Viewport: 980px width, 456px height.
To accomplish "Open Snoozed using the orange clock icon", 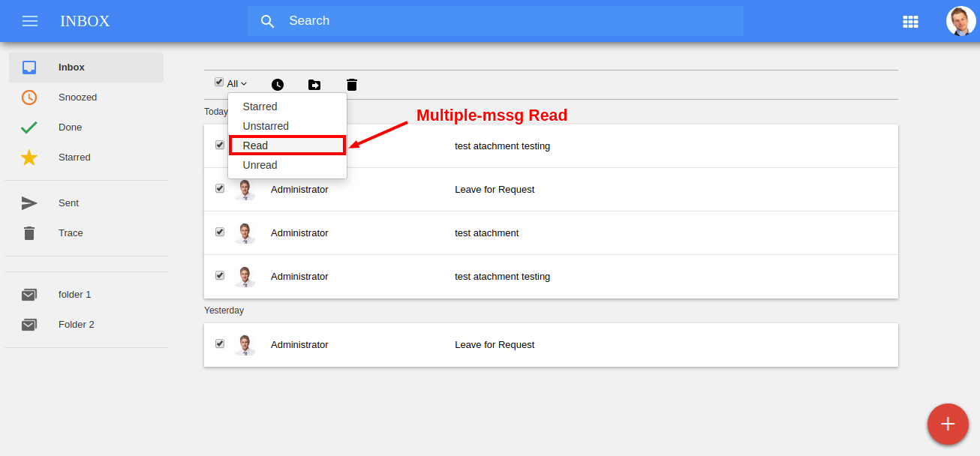I will [x=29, y=97].
